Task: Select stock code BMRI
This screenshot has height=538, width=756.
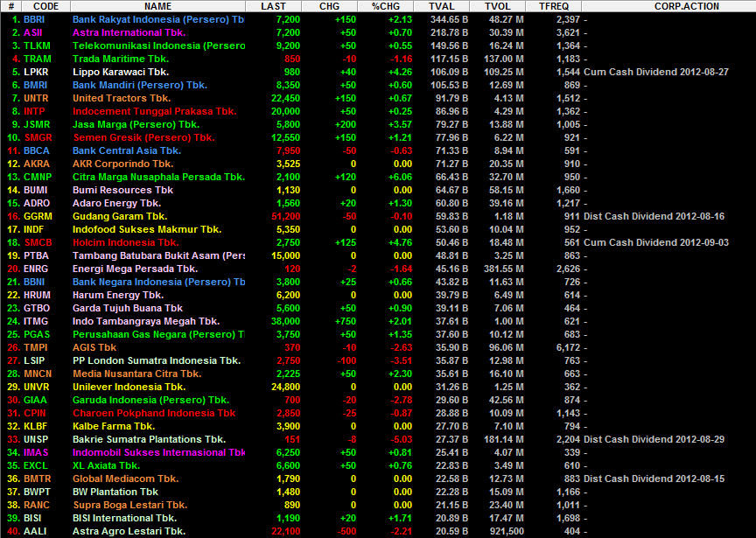Action: [36, 86]
